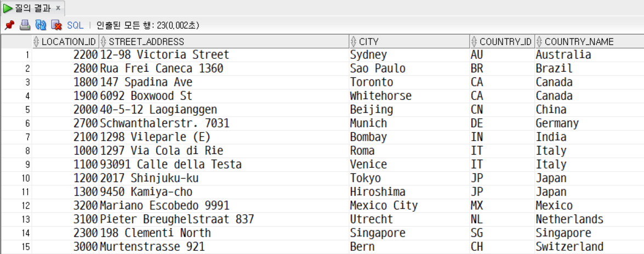
Task: Click location ID cell '2200'
Action: [x=65, y=55]
